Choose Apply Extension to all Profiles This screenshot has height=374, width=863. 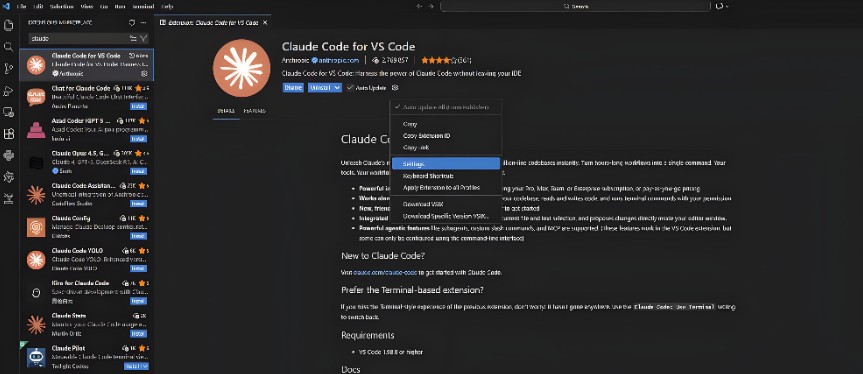click(446, 188)
